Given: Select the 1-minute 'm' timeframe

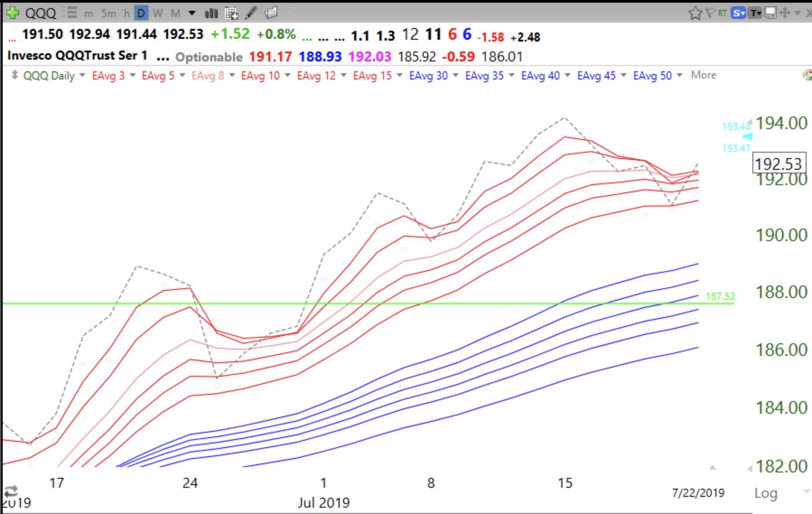Looking at the screenshot, I should pyautogui.click(x=89, y=14).
